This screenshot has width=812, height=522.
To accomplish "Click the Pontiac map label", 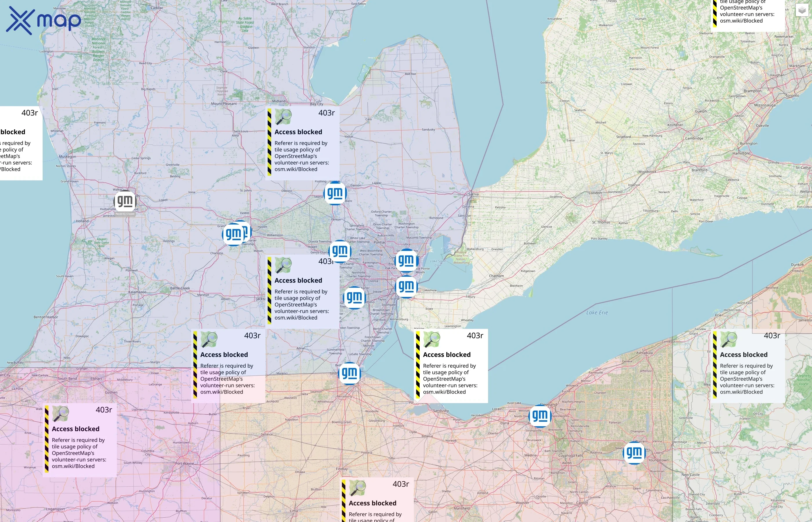I will [380, 242].
